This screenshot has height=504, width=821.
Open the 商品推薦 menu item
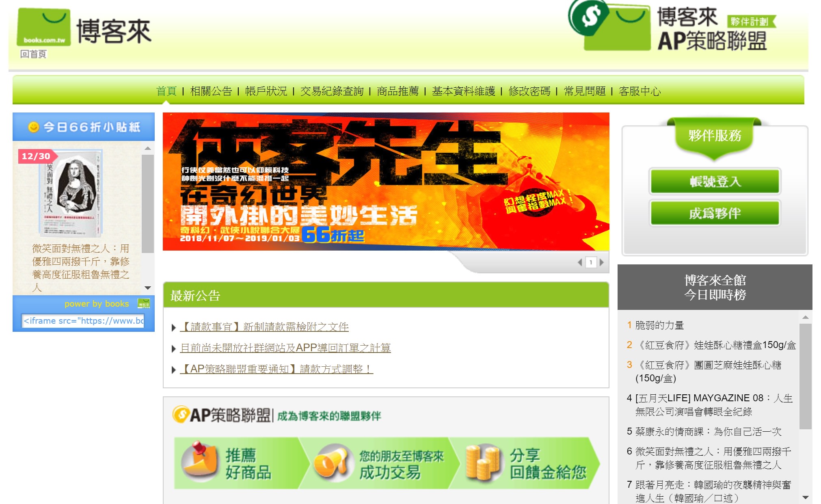398,91
